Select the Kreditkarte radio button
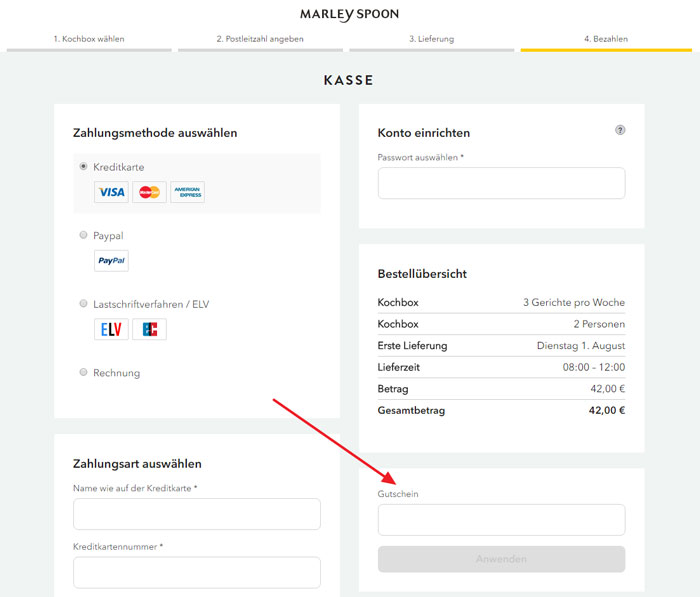The image size is (700, 597). (x=83, y=167)
